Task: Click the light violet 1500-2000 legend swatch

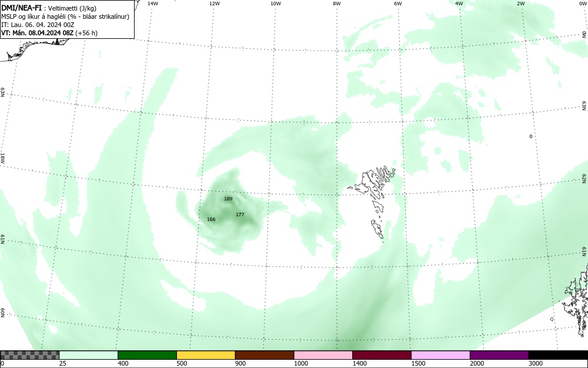Action: pos(440,355)
